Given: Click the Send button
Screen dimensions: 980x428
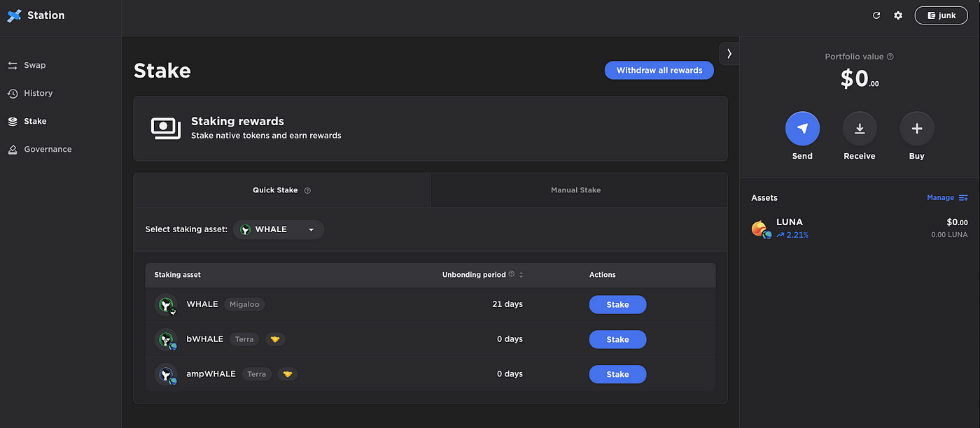Looking at the screenshot, I should [x=802, y=129].
